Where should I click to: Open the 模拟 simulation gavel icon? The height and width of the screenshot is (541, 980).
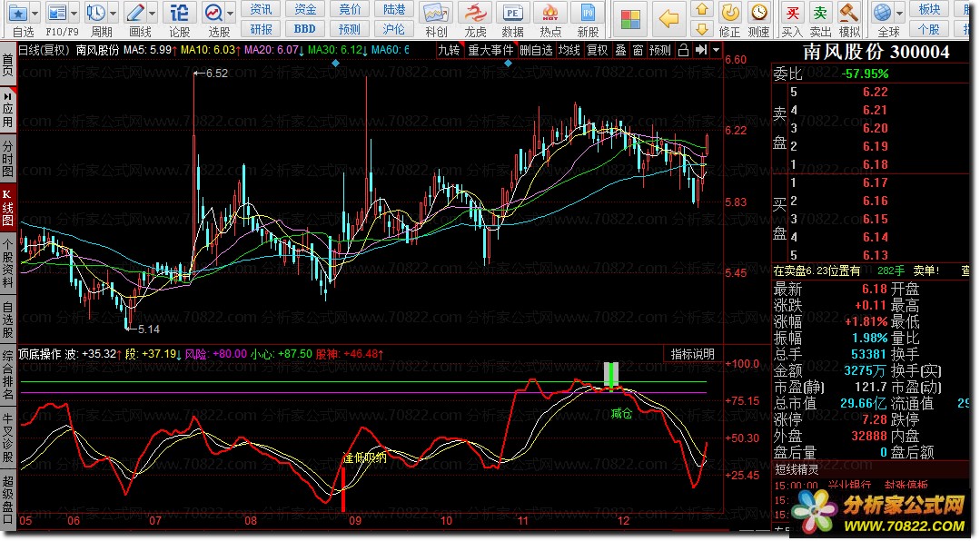pyautogui.click(x=848, y=13)
